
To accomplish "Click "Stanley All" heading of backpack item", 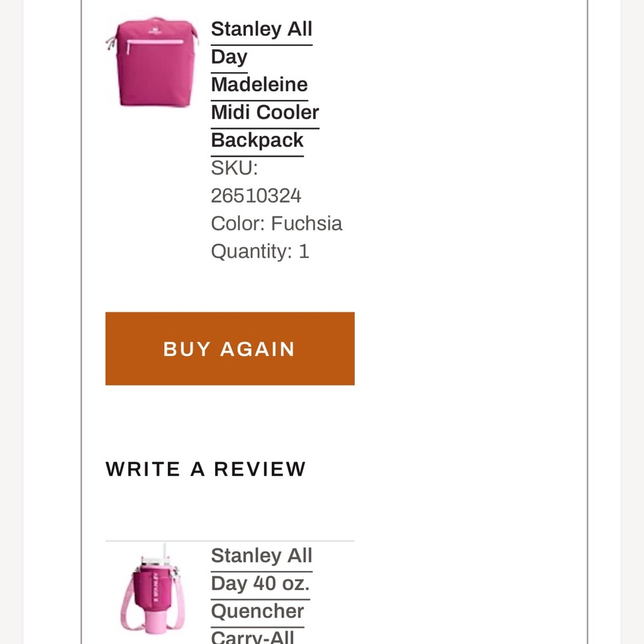I will (x=261, y=29).
